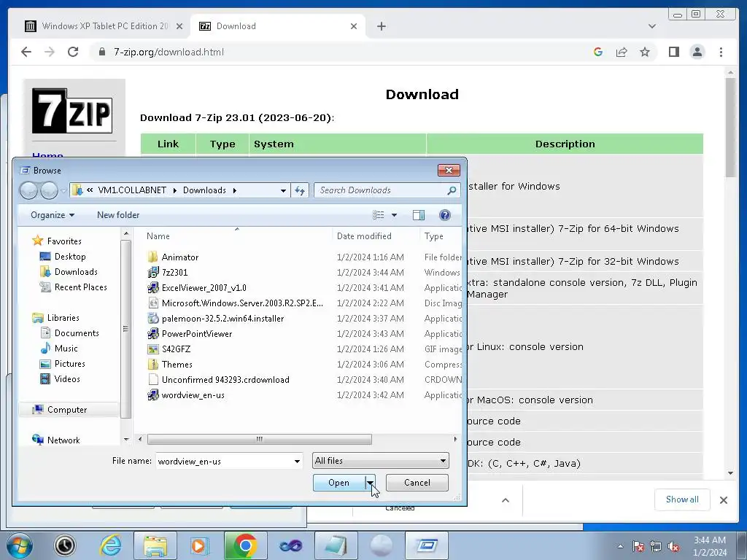The height and width of the screenshot is (560, 747).
Task: Open the Windows Start button
Action: [19, 545]
